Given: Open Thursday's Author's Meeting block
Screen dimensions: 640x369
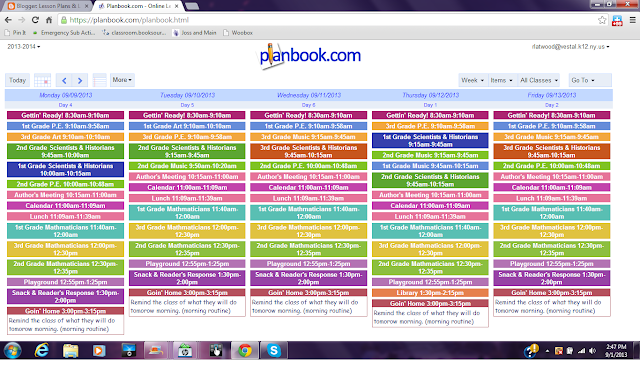Looking at the screenshot, I should point(430,195).
